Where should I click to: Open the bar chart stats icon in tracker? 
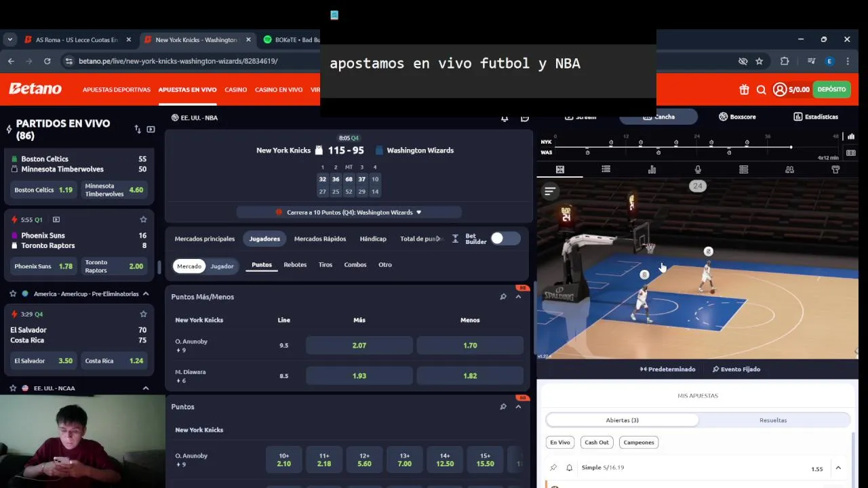click(652, 169)
